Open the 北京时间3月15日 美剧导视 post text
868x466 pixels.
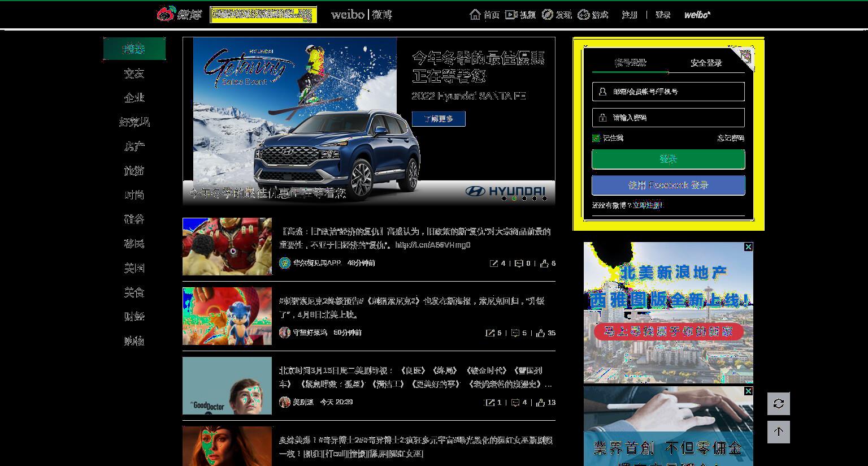415,377
